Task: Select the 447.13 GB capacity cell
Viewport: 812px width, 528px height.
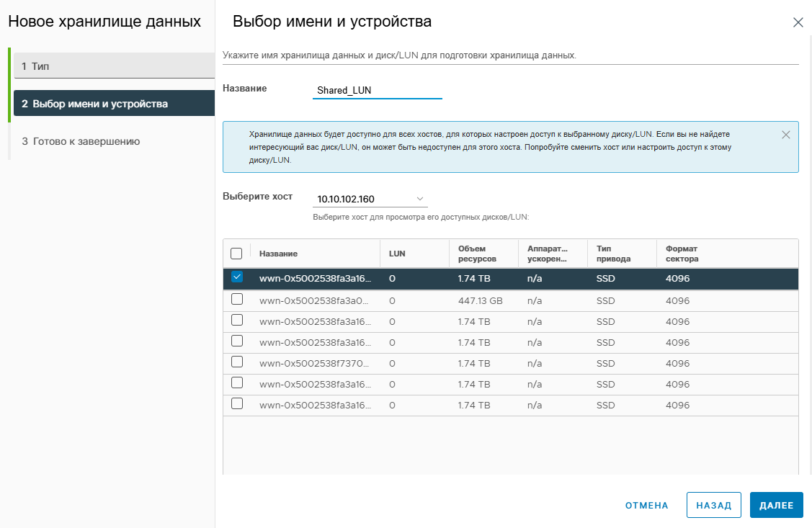Action: [480, 301]
